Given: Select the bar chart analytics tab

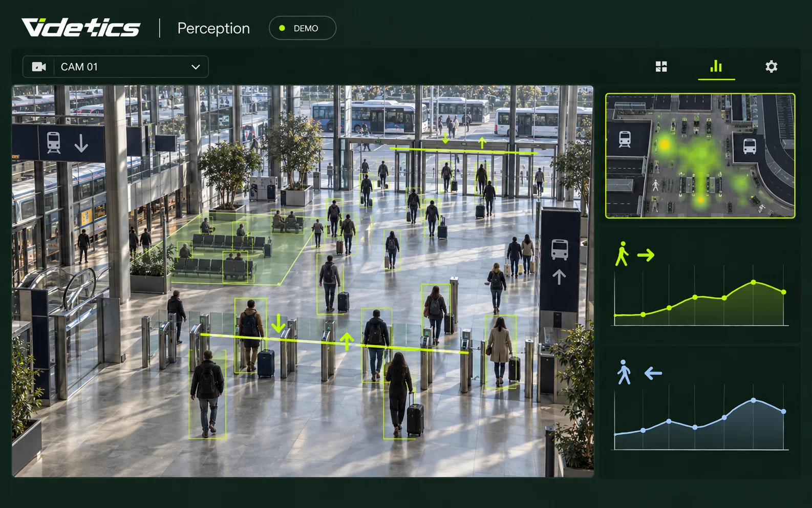Looking at the screenshot, I should [716, 66].
